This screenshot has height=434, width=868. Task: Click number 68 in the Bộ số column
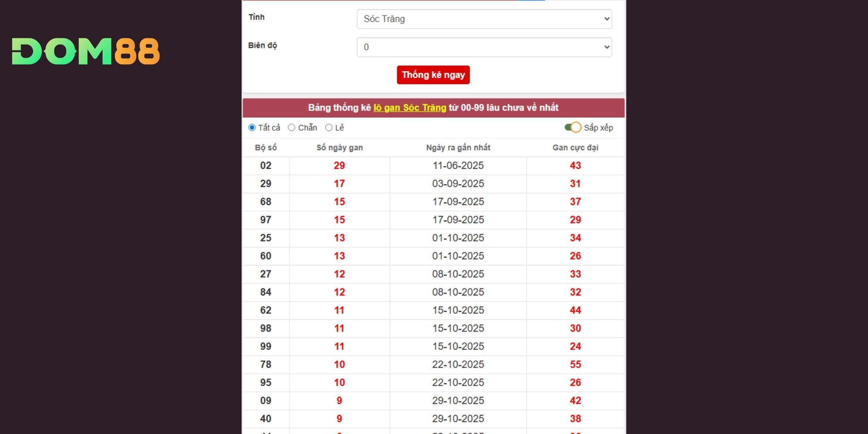(x=266, y=202)
